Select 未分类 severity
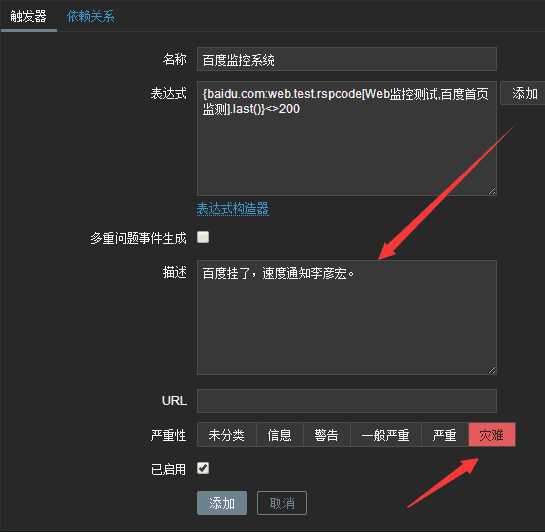 [x=227, y=435]
